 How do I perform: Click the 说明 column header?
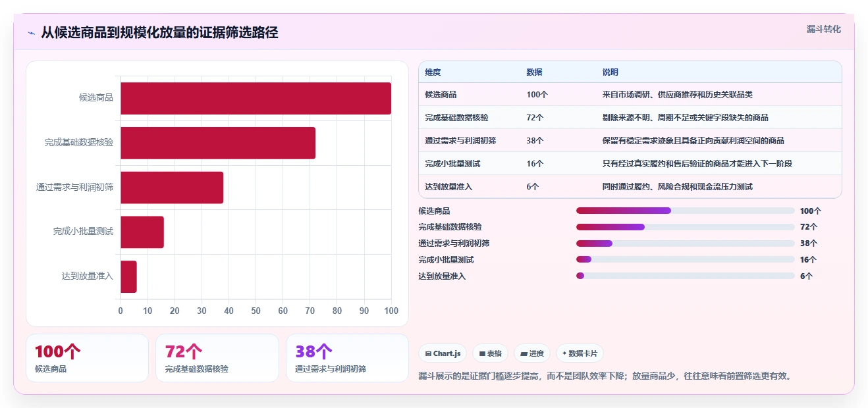pyautogui.click(x=610, y=72)
